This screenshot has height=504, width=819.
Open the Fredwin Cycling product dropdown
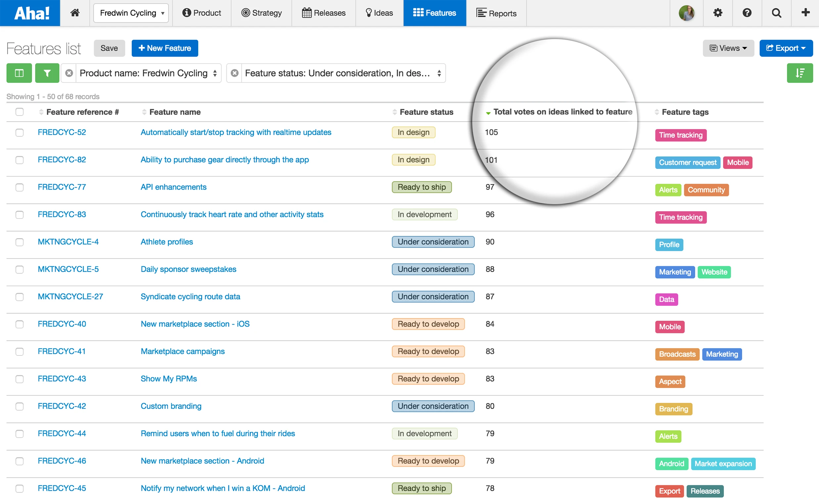[131, 13]
